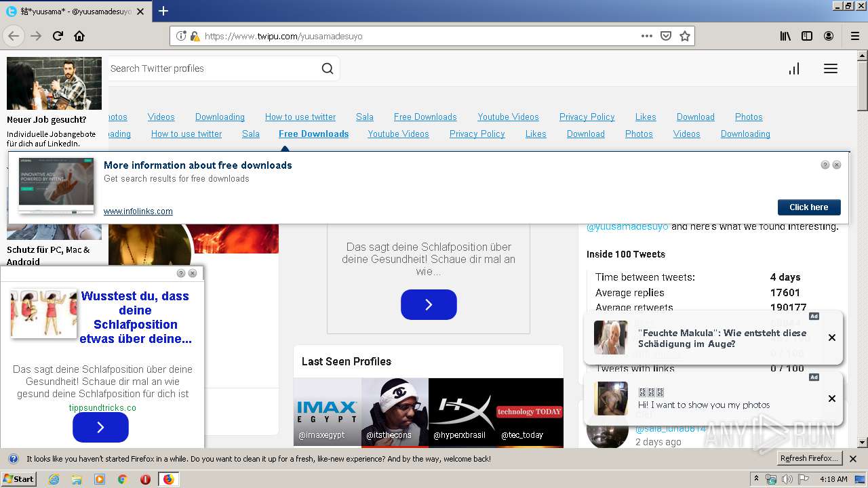Open volume control in system tray

pos(787,479)
